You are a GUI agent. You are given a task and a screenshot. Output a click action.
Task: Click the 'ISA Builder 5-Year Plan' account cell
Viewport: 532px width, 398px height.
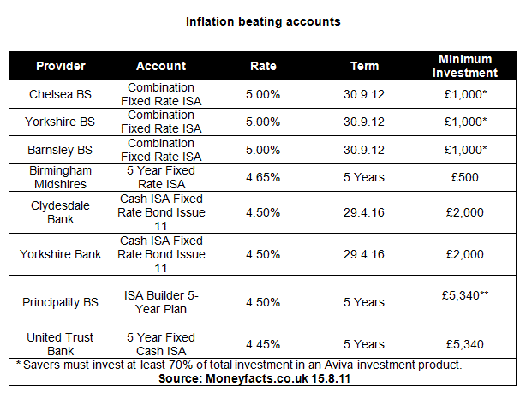click(161, 302)
